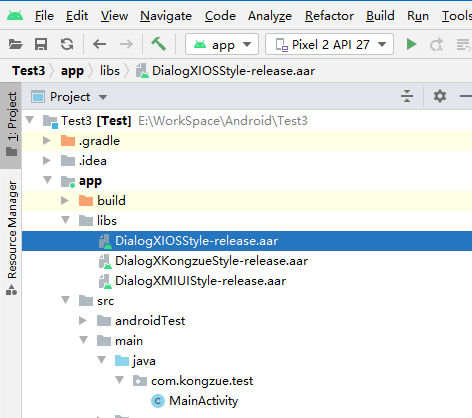The height and width of the screenshot is (418, 472).
Task: Click the Collapse All icon in Project panel
Action: (407, 97)
